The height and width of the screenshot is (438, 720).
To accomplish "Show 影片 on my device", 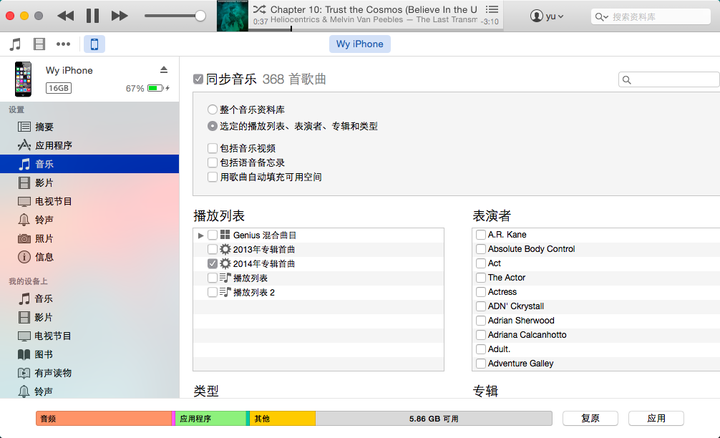I will tap(90, 317).
